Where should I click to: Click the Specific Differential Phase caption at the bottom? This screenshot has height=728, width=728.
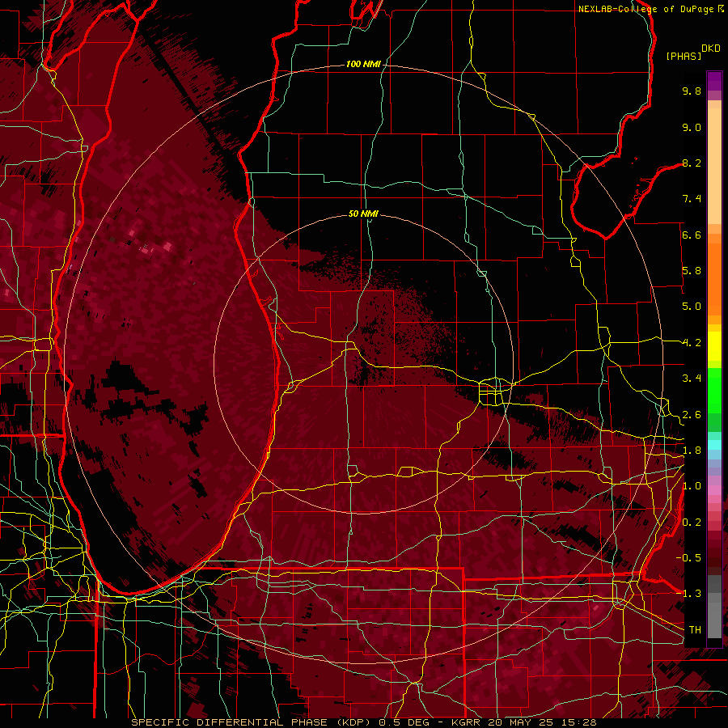pyautogui.click(x=363, y=722)
